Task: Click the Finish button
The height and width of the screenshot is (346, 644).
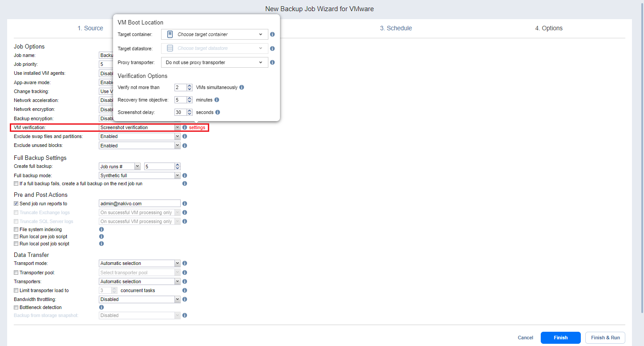Action: (x=560, y=338)
